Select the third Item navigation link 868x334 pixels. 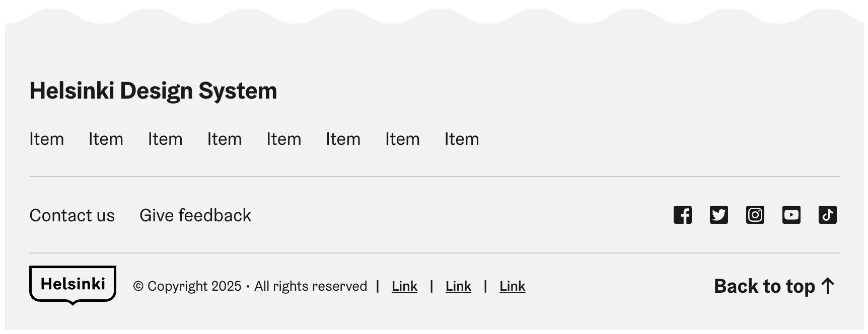coord(165,139)
